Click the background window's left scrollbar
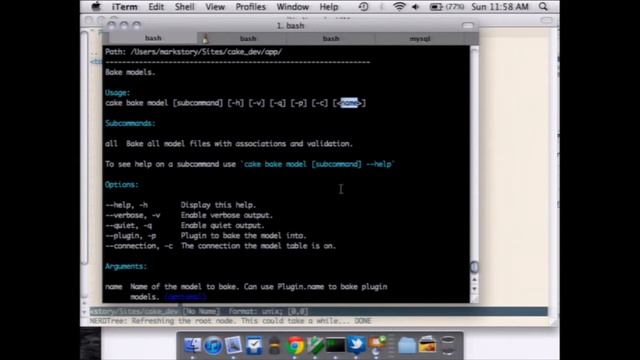This screenshot has width=640, height=360. pos(84,147)
